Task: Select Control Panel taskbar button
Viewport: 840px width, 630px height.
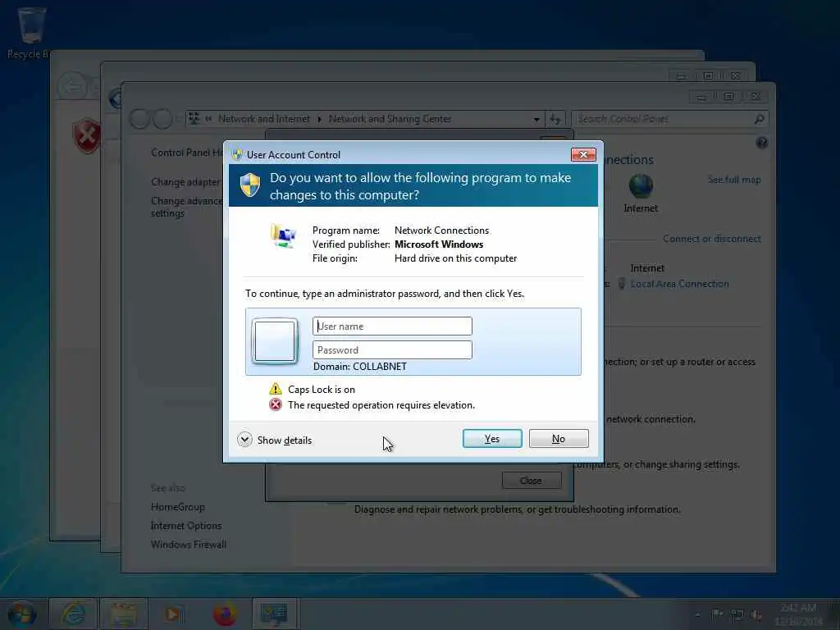Action: (274, 614)
